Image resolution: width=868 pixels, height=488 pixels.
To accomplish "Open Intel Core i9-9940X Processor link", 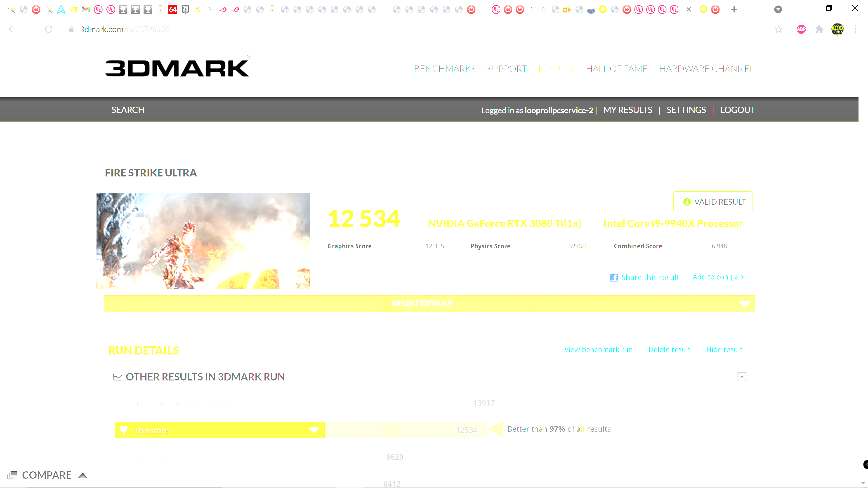I will tap(673, 223).
